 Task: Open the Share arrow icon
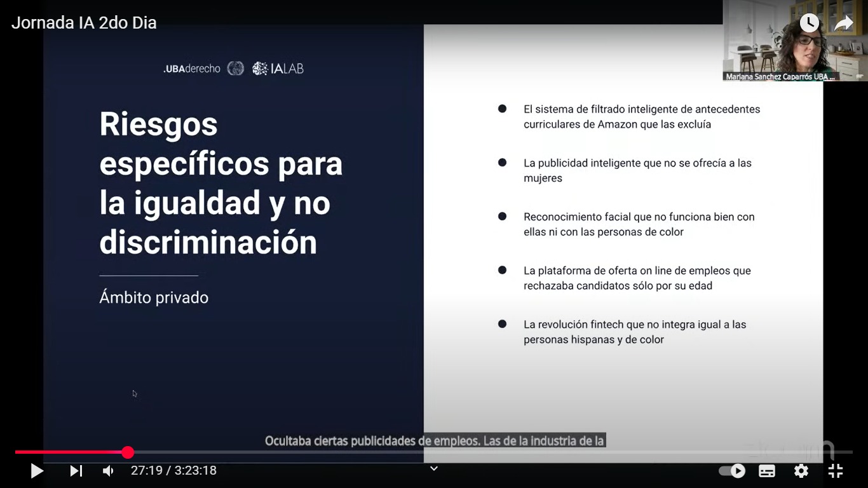coord(843,24)
